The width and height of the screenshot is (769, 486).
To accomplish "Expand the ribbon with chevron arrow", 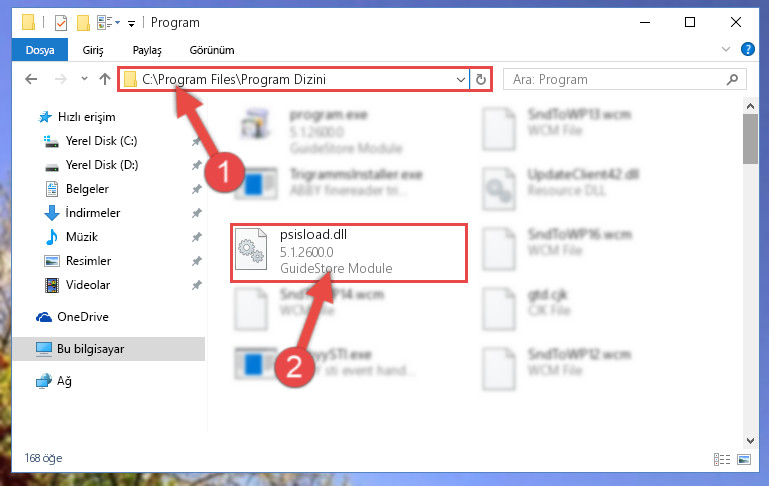I will coord(726,49).
